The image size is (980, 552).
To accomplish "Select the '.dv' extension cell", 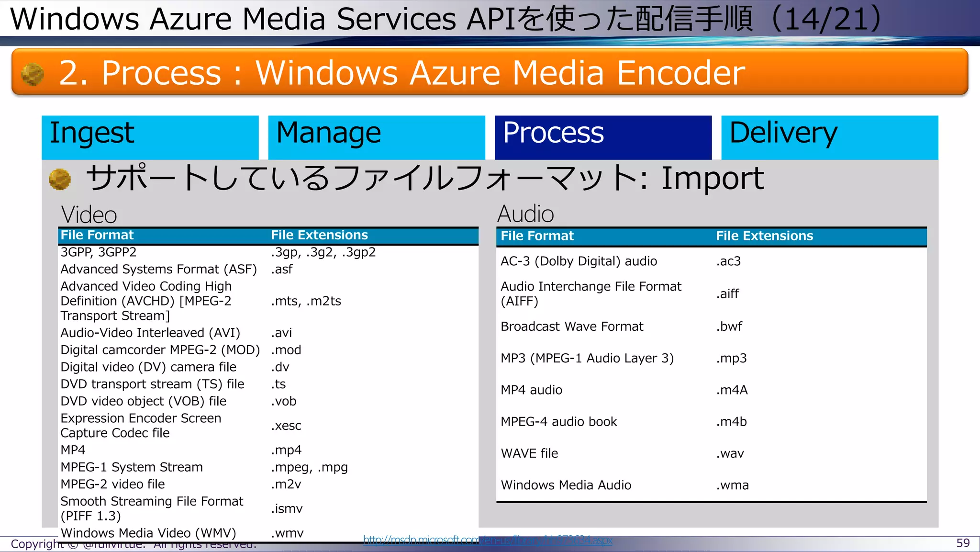I will point(280,367).
